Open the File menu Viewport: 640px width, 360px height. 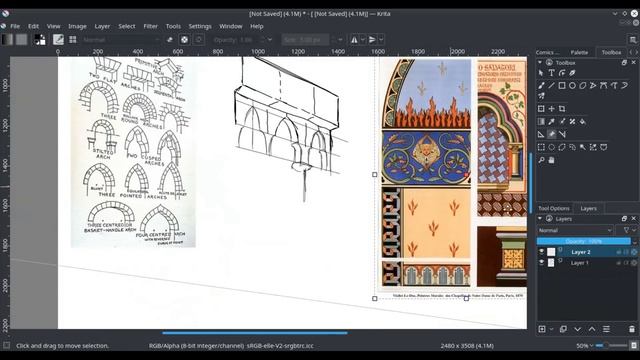pyautogui.click(x=15, y=26)
